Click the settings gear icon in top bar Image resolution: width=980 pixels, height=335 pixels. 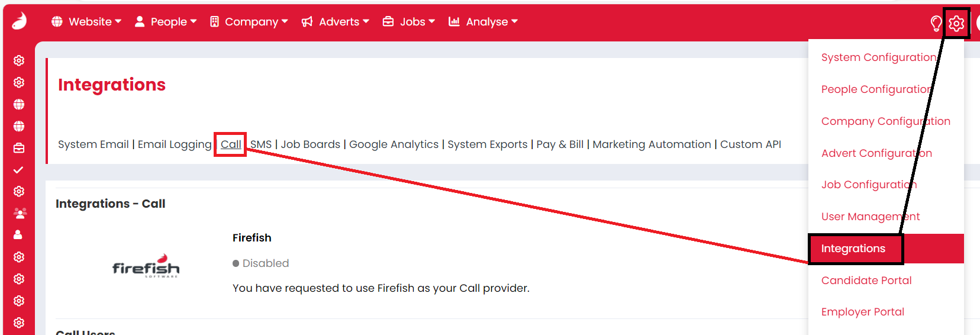coord(956,23)
